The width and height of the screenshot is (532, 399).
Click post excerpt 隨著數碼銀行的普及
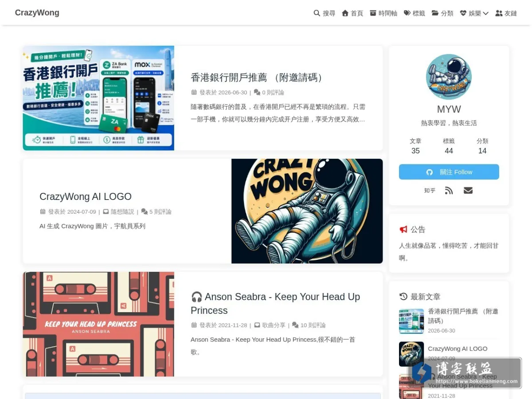[278, 113]
